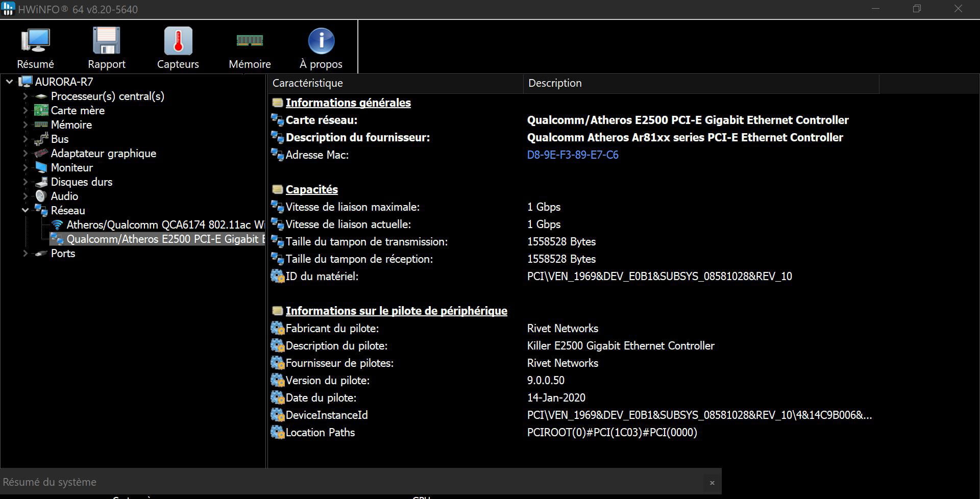Click the À propos info icon
This screenshot has width=980, height=499.
click(321, 41)
